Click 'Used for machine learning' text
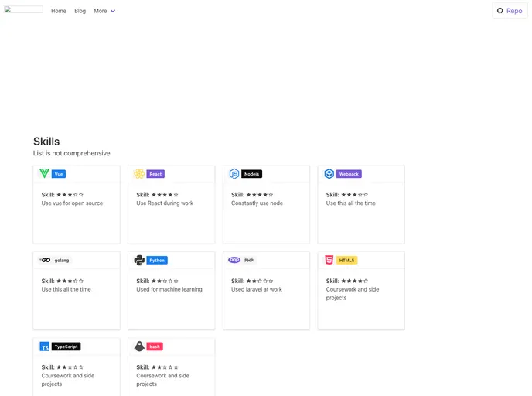Viewport: 532px width, 396px height. [169, 289]
